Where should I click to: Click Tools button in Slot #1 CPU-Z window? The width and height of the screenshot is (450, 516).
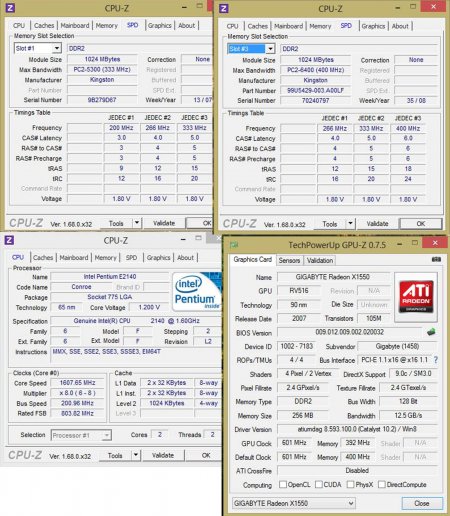pos(116,223)
